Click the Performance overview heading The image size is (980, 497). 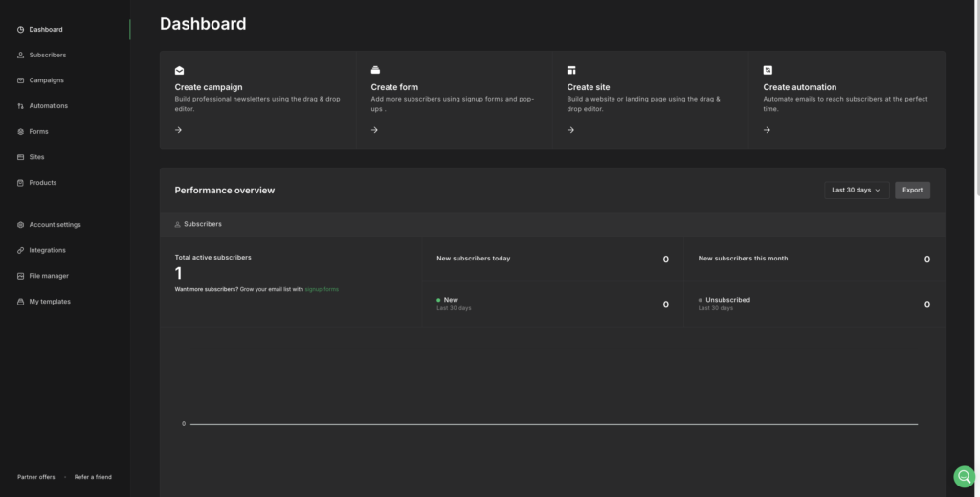[x=224, y=190]
